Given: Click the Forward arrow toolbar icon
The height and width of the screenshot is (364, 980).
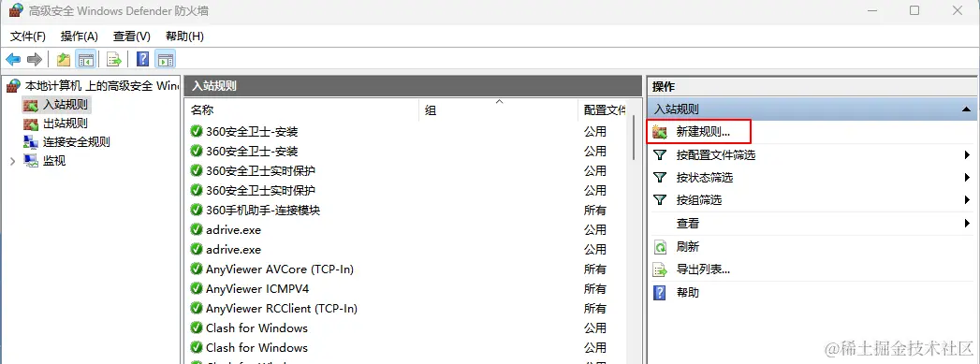Looking at the screenshot, I should 35,59.
